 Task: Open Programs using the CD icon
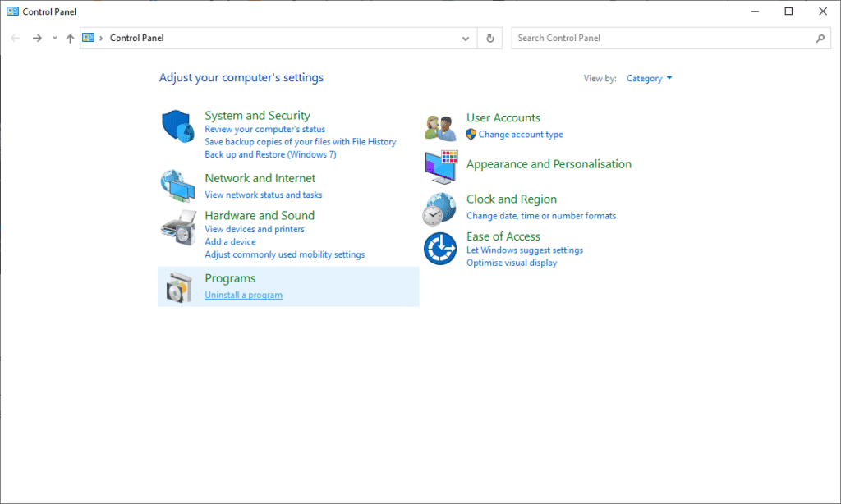178,286
